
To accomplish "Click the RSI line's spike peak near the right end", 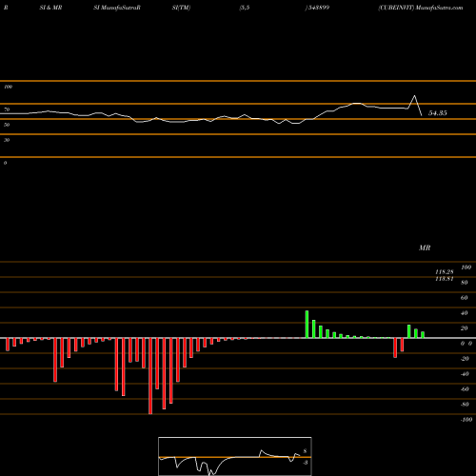I will coord(414,95).
